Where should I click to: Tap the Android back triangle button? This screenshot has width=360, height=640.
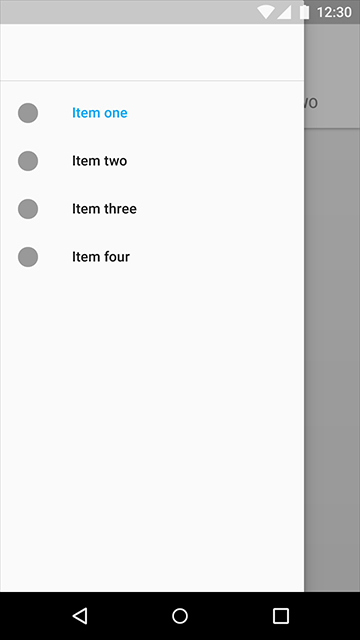[x=80, y=616]
